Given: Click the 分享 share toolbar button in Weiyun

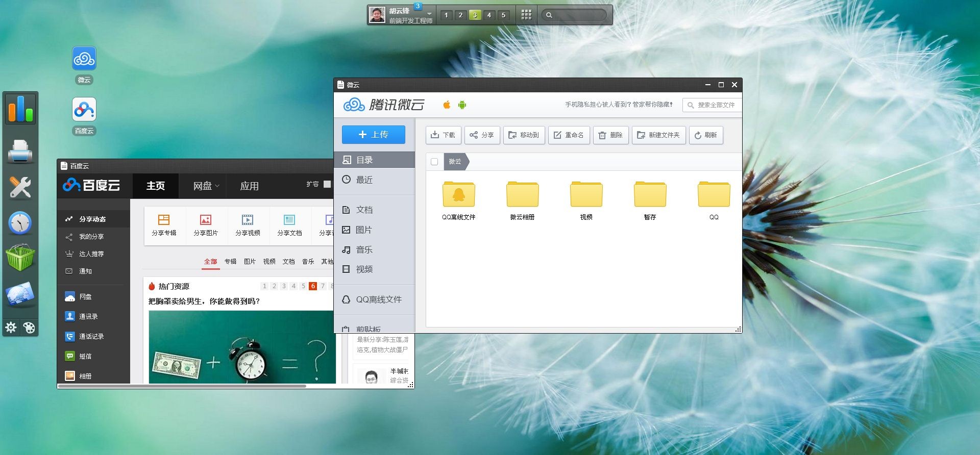Looking at the screenshot, I should pyautogui.click(x=482, y=135).
